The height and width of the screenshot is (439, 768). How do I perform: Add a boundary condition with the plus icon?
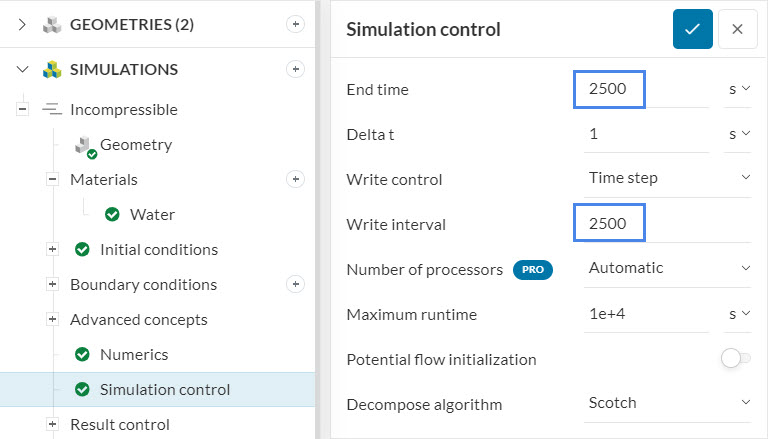295,284
